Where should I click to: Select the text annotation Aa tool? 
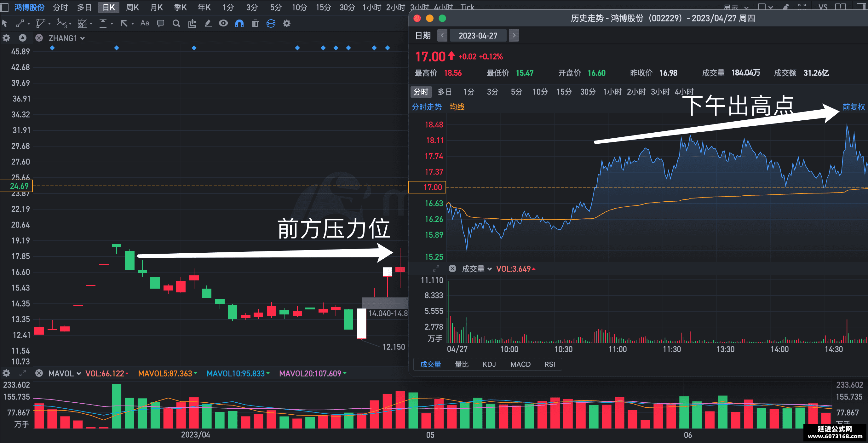145,23
